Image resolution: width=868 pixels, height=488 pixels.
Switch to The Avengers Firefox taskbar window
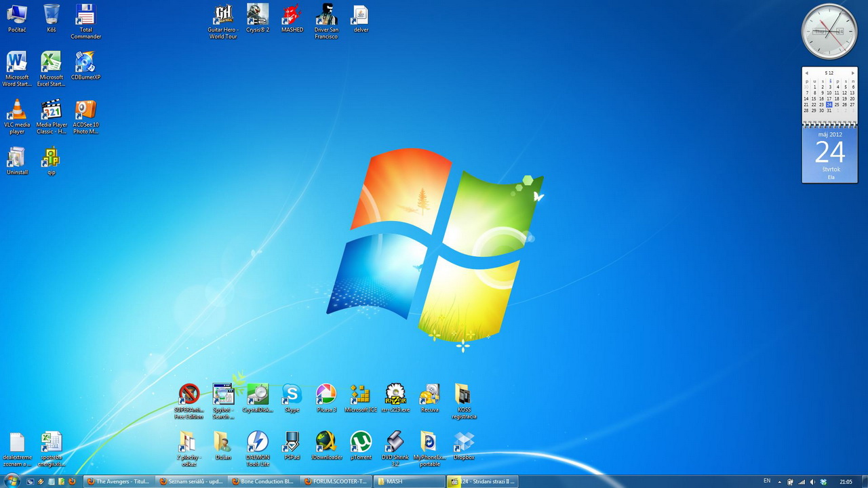(x=118, y=481)
